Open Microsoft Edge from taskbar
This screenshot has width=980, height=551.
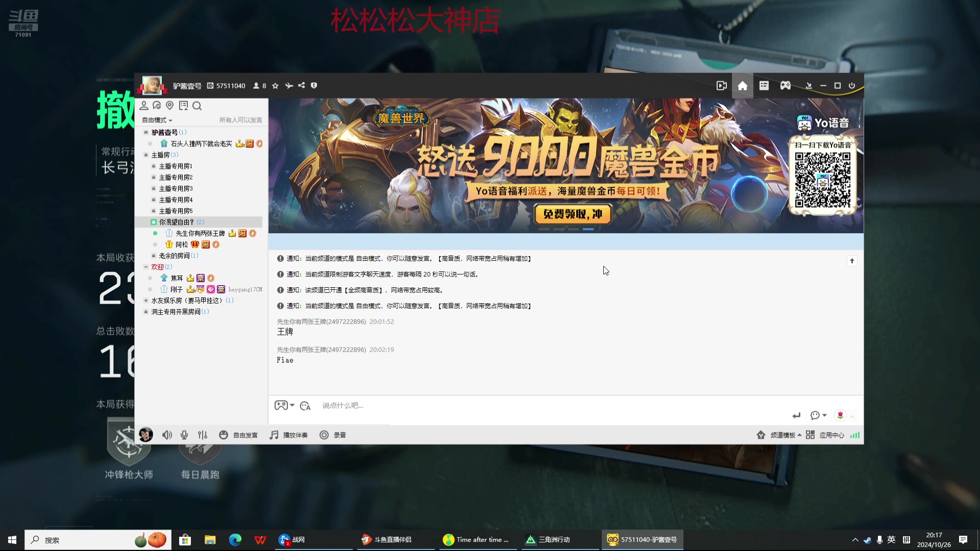coord(235,540)
